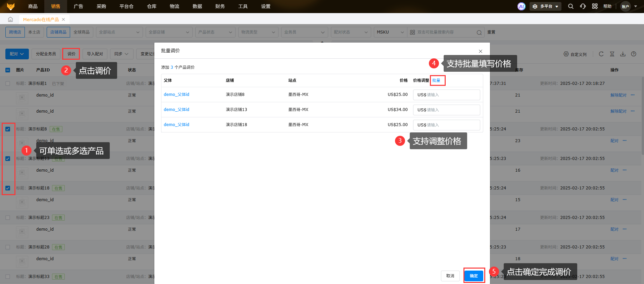Switch to the 本土店 tab

34,32
